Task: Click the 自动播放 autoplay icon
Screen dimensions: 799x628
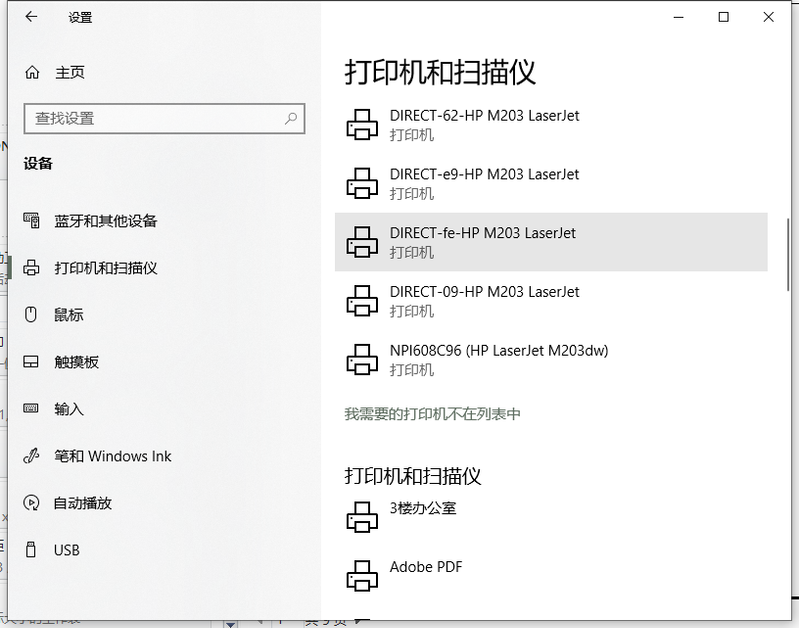Action: pyautogui.click(x=31, y=503)
